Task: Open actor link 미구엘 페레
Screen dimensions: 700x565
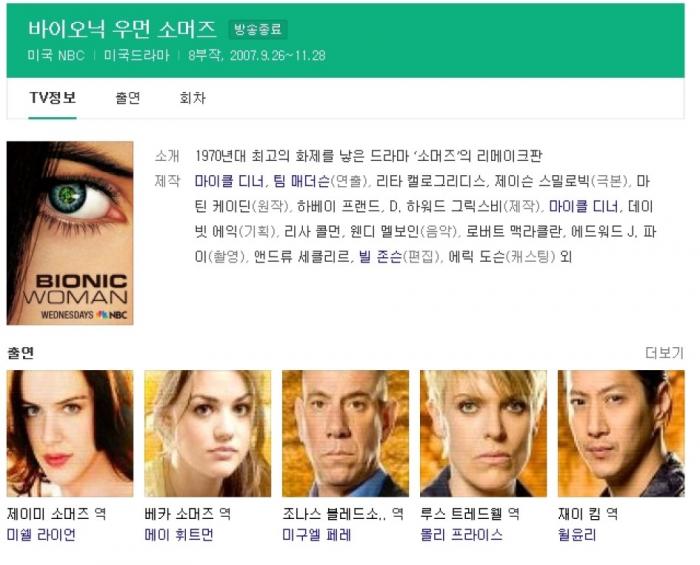Action: coord(317,534)
